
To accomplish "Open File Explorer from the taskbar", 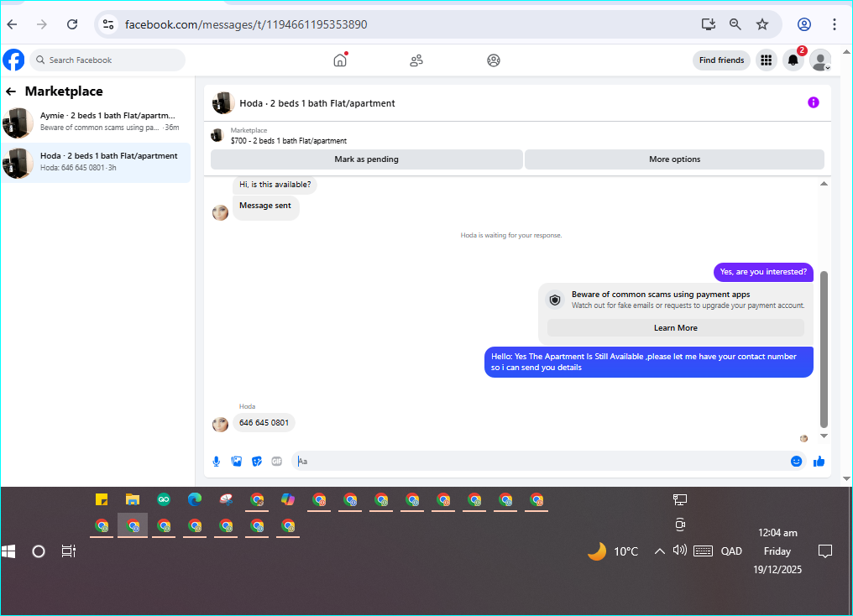I will [133, 499].
